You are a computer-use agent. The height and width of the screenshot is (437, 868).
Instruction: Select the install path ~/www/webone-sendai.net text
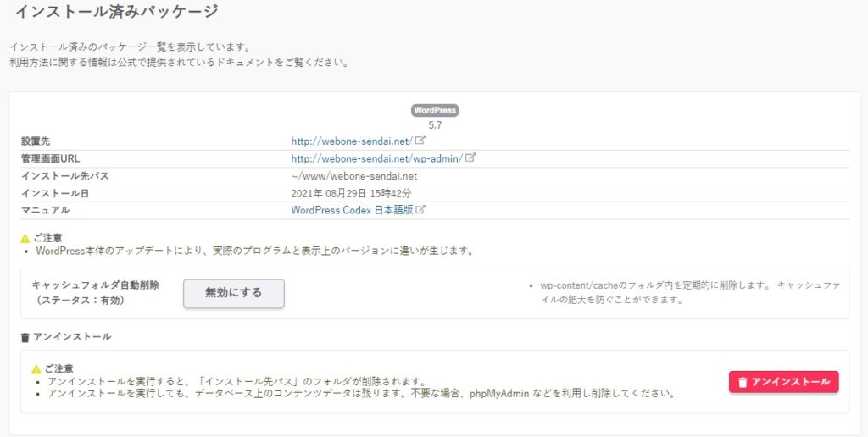tap(353, 176)
